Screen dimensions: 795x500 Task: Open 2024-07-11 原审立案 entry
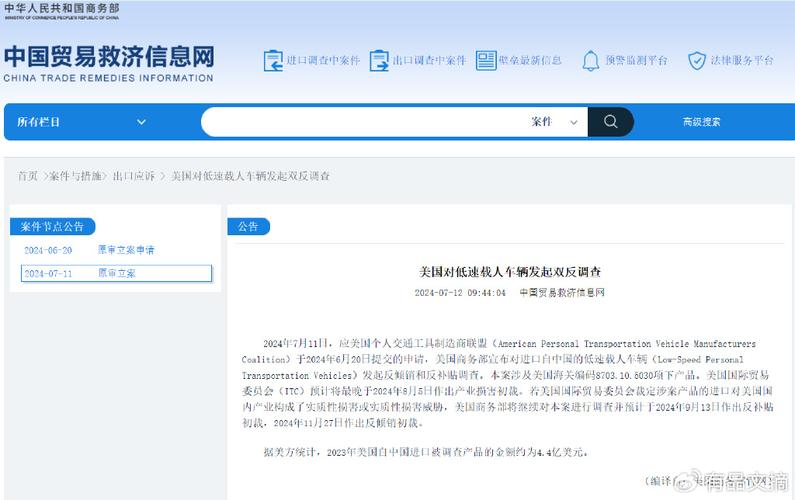116,273
